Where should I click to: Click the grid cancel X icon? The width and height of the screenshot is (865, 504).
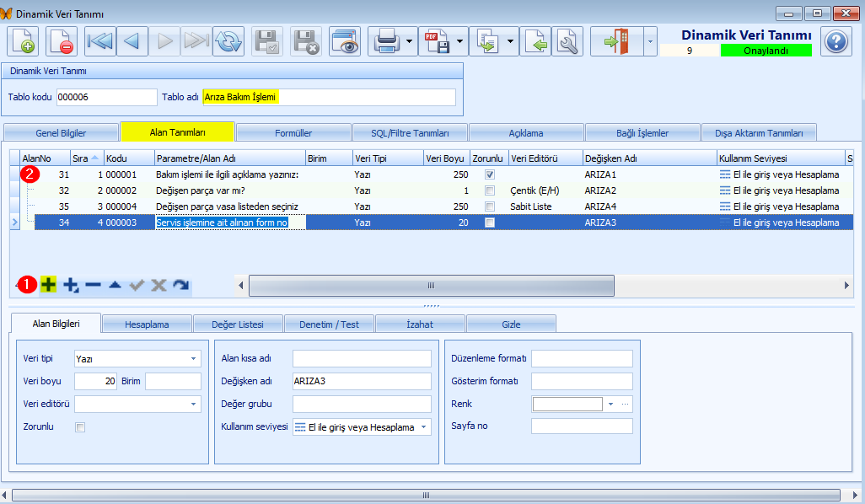coord(158,285)
